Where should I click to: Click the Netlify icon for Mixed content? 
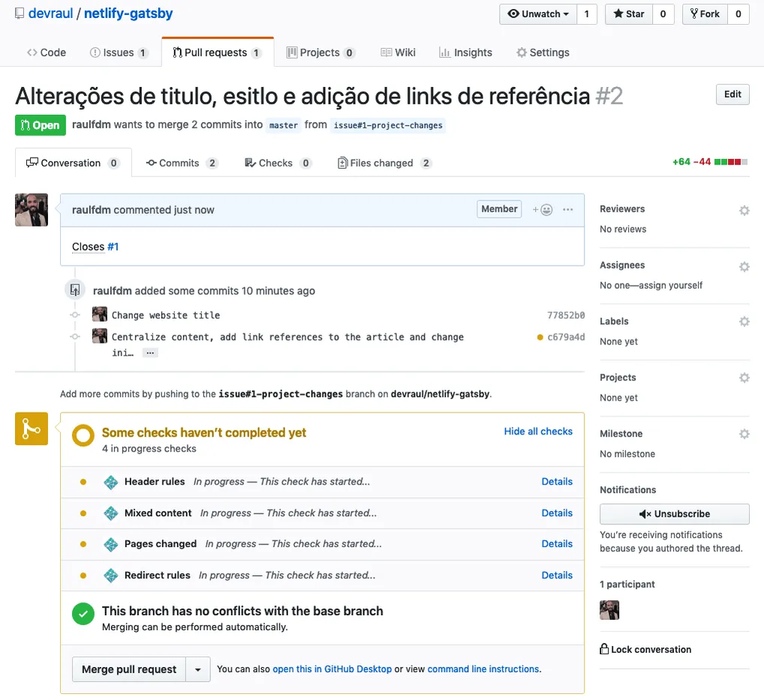point(111,513)
